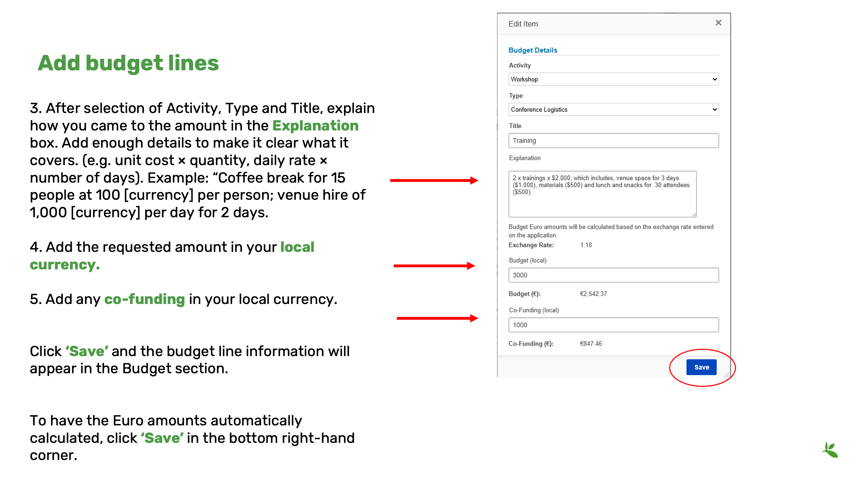Click the Co-Funding (€) amount €847.46
This screenshot has height=488, width=868.
pyautogui.click(x=591, y=344)
